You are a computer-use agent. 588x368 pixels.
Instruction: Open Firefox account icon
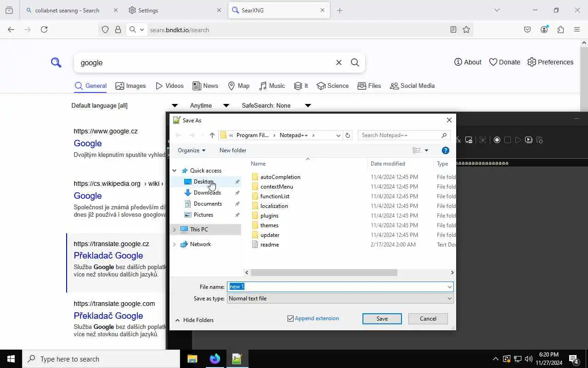(x=544, y=29)
